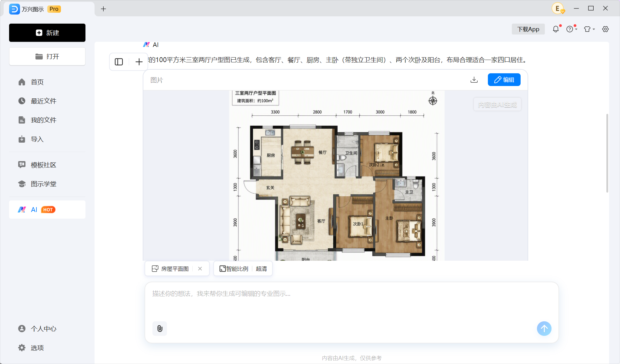Screen dimensions: 620x364
Task: Open 最近文件 recent files
Action: coord(47,101)
